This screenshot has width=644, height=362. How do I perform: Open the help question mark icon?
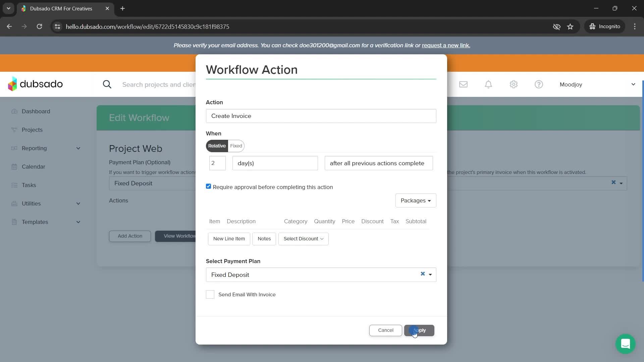click(x=539, y=84)
